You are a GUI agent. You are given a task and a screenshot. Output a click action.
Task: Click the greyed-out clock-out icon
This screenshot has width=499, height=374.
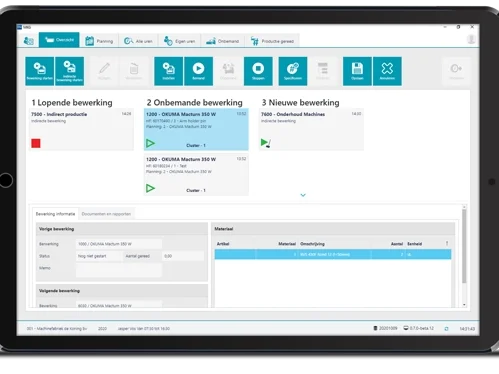[456, 71]
